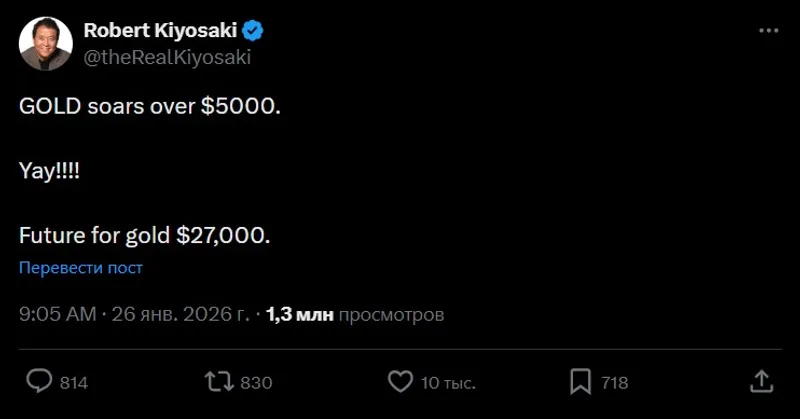Open the 9:05 AM post timestamp
The height and width of the screenshot is (419, 800).
58,314
